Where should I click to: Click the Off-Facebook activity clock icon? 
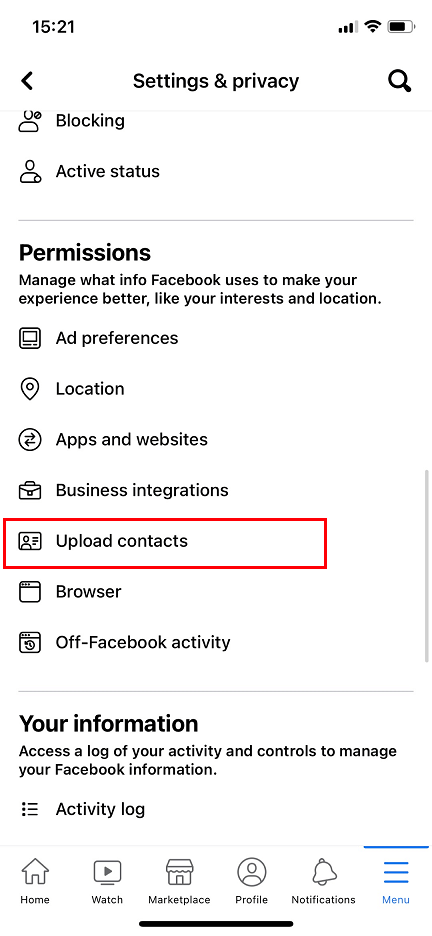tap(30, 642)
